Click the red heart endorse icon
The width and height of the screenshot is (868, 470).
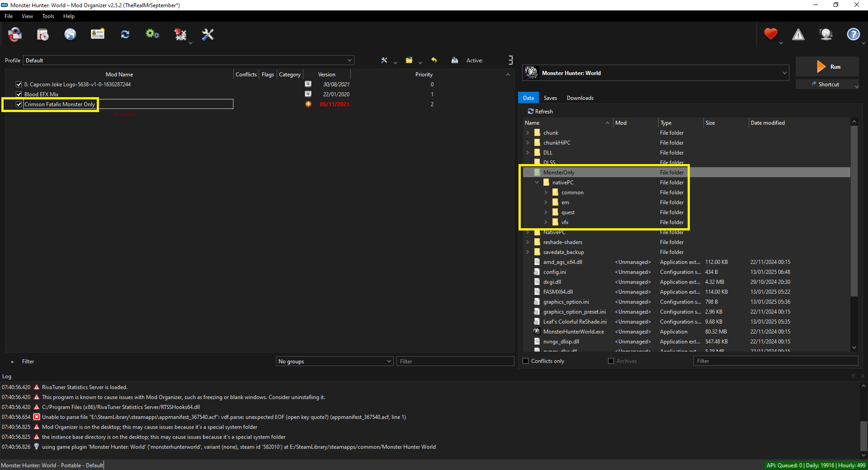771,34
